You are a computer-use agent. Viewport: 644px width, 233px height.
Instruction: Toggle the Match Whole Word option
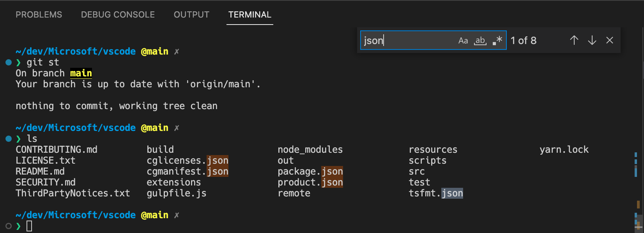tap(480, 41)
